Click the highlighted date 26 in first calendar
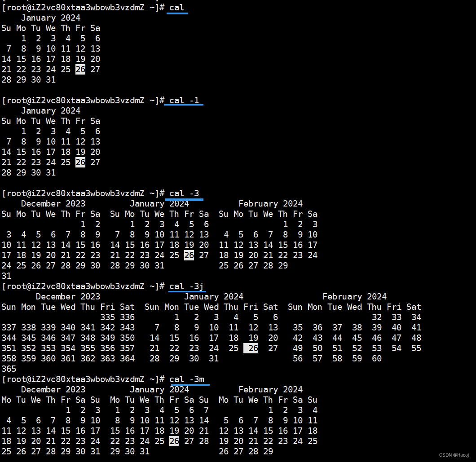 pyautogui.click(x=80, y=69)
